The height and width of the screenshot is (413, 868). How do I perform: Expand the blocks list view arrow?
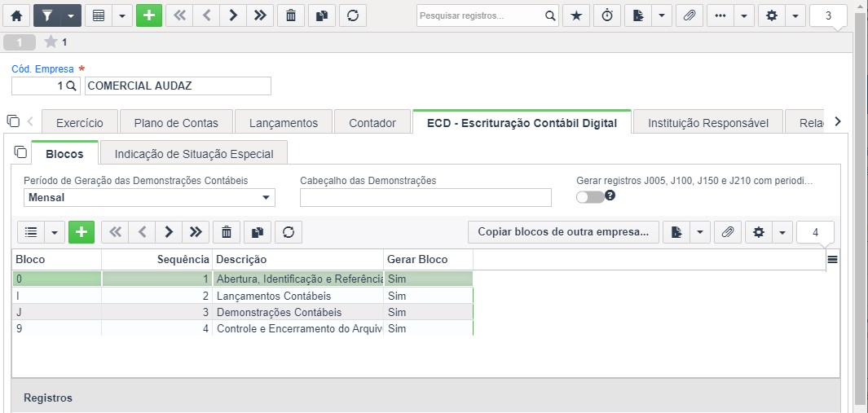click(55, 232)
